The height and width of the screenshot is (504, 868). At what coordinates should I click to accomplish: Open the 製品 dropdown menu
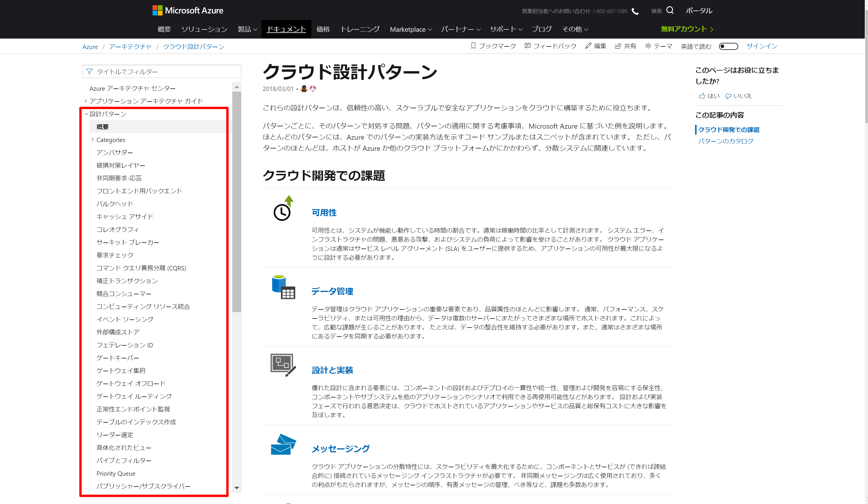tap(247, 29)
